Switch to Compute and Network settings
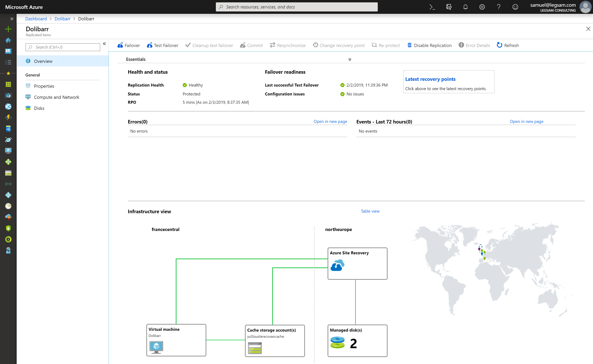Image resolution: width=593 pixels, height=364 pixels. pos(57,97)
